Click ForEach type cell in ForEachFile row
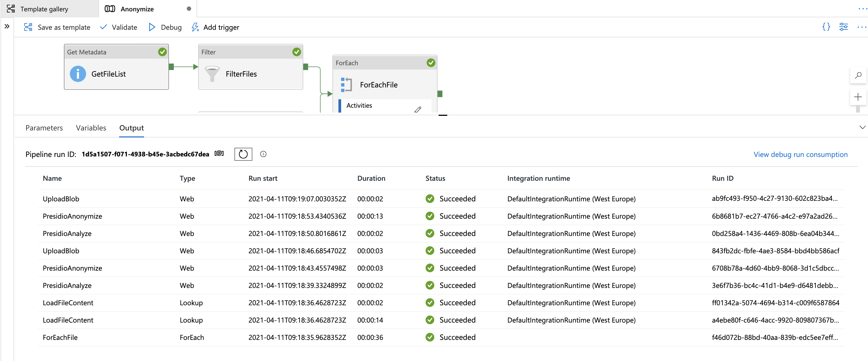868x361 pixels. pyautogui.click(x=192, y=337)
